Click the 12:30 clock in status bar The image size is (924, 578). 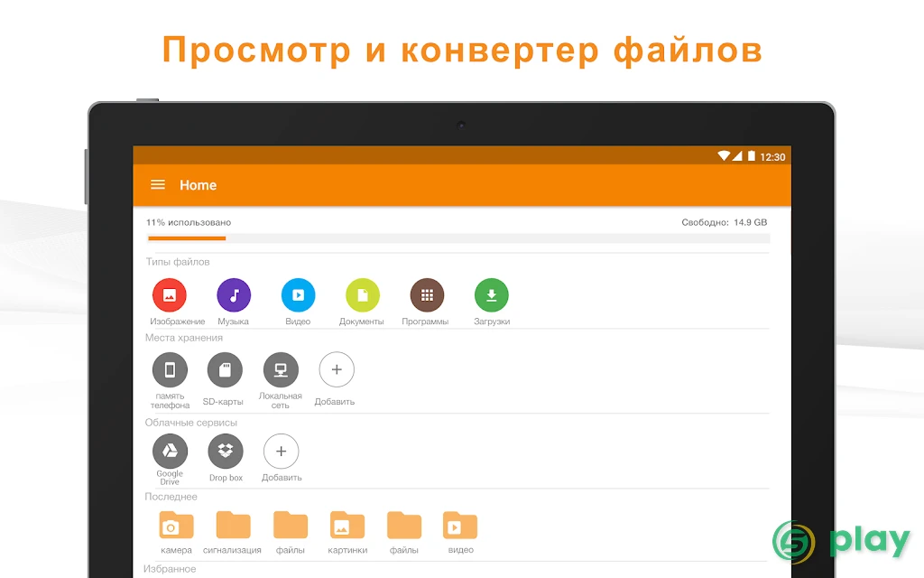(x=772, y=157)
